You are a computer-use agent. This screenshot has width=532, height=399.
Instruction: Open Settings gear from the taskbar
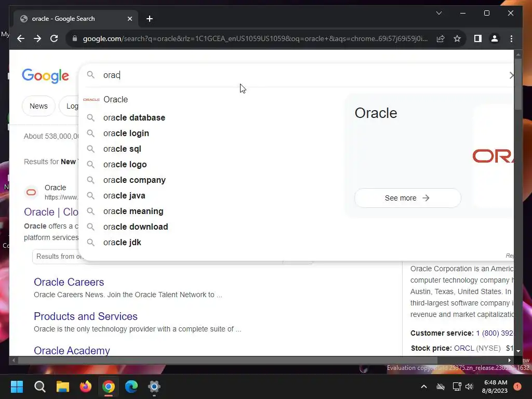(154, 387)
